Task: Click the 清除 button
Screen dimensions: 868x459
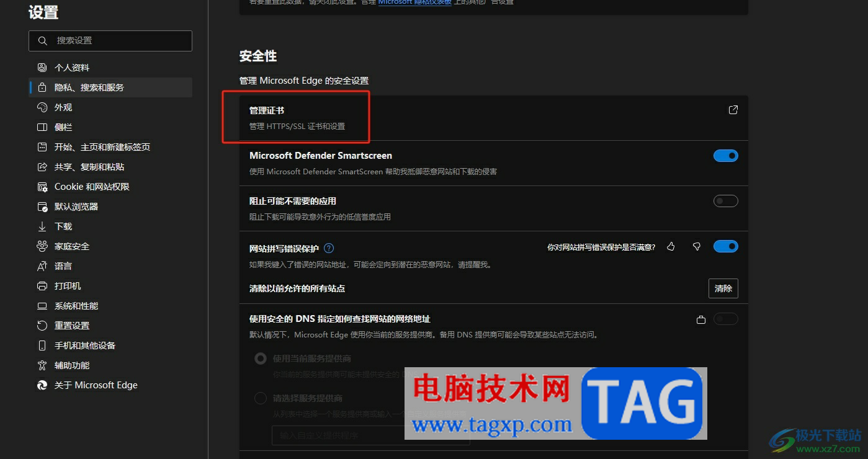Action: (723, 288)
